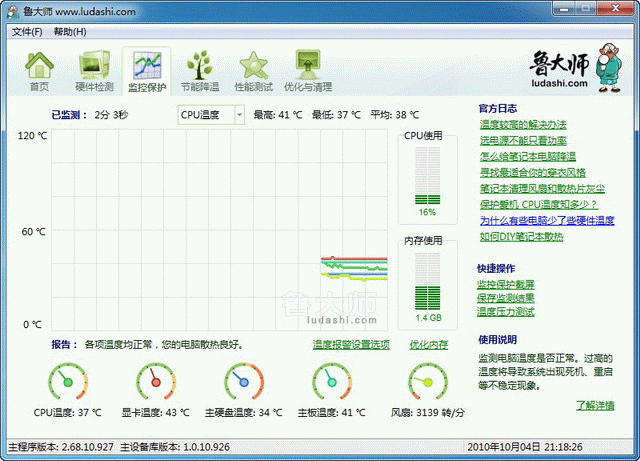Open the 帮助(H) menu
640x461 pixels.
(x=70, y=32)
